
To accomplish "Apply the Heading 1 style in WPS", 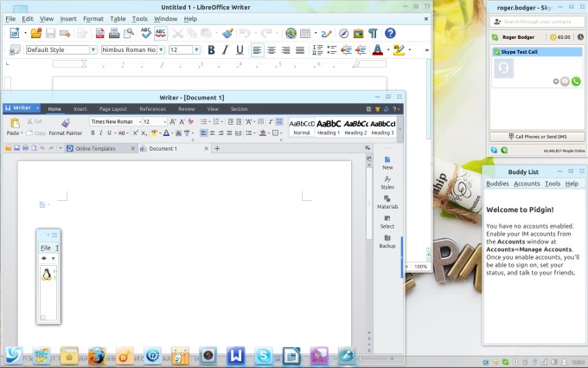I will (x=329, y=127).
